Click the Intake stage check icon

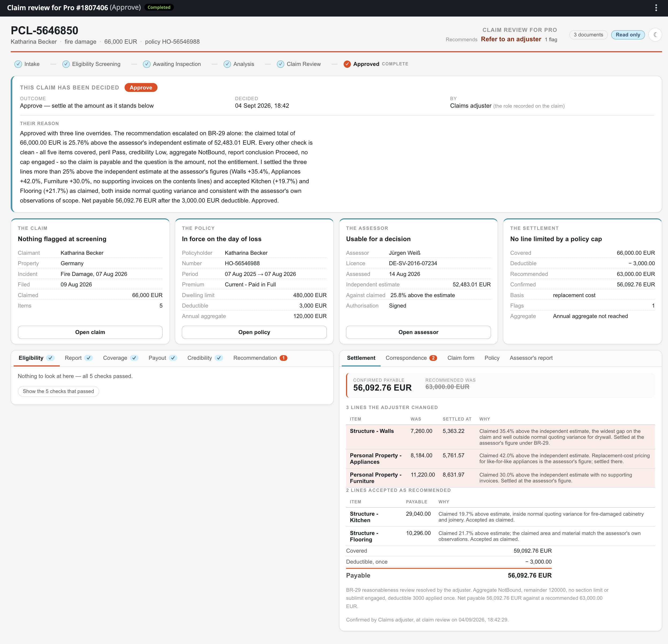click(x=18, y=64)
